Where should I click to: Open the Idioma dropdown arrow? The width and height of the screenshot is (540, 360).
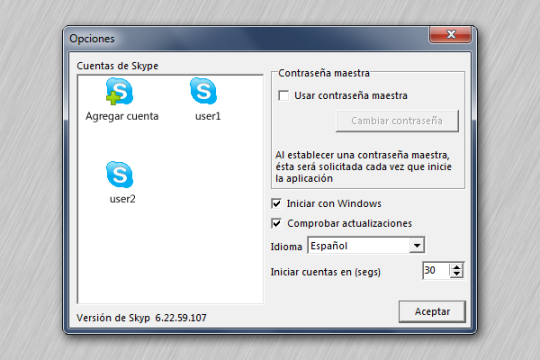coord(417,246)
